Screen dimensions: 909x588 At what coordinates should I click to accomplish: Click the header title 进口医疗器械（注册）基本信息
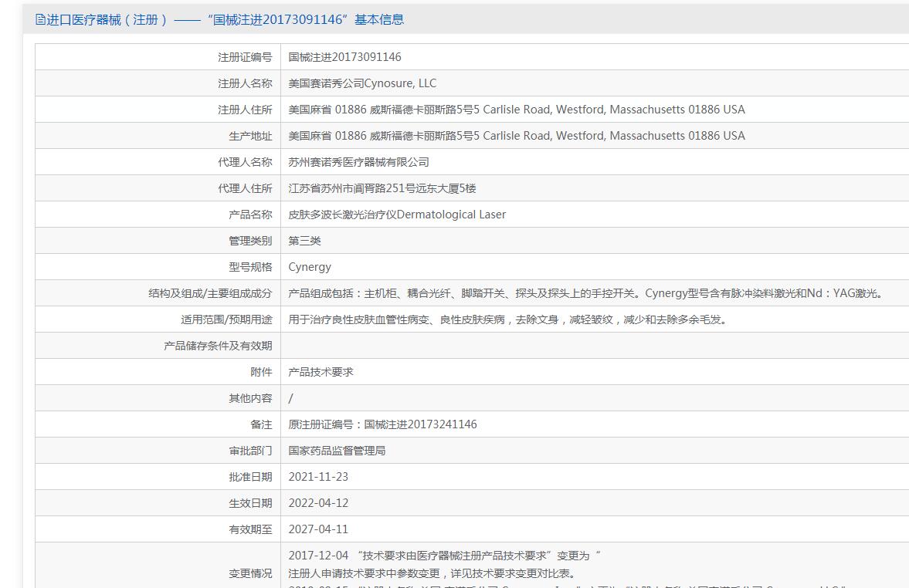(225, 20)
